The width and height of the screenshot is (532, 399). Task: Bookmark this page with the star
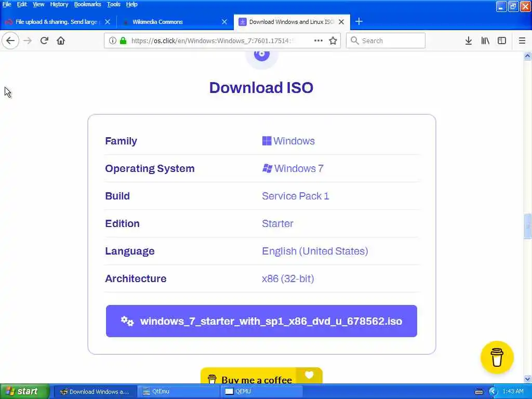coord(333,41)
